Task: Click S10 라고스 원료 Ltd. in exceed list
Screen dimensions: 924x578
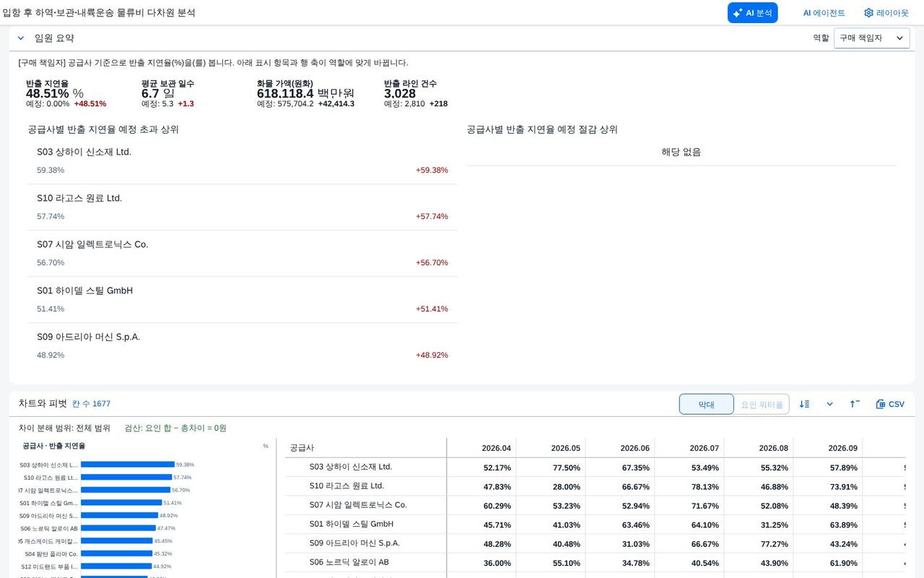Action: point(242,207)
